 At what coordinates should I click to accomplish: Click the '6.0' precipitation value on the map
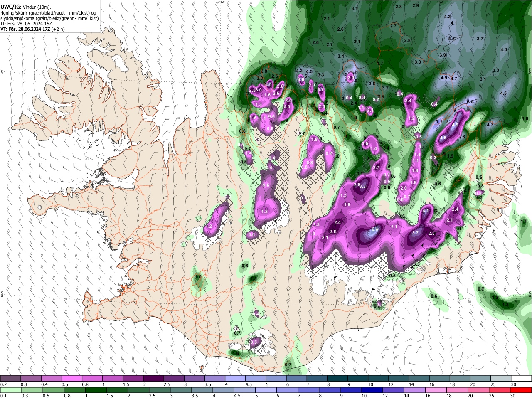[x=470, y=102]
